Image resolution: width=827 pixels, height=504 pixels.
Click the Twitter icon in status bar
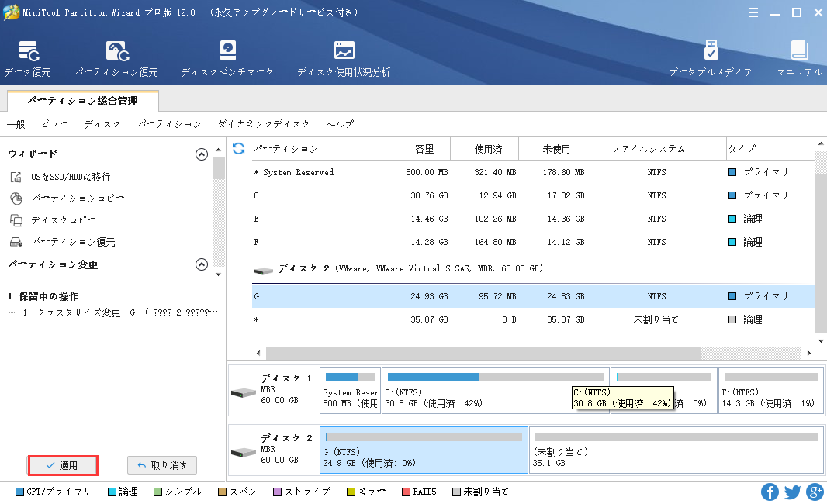click(x=792, y=492)
